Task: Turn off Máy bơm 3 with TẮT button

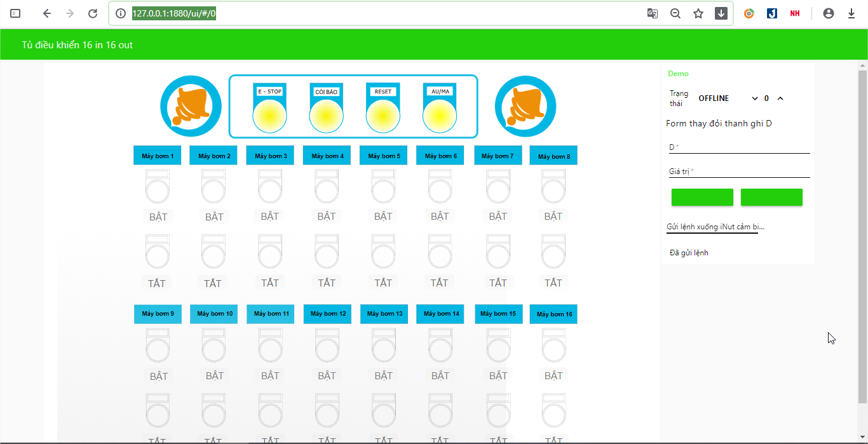Action: (x=270, y=255)
